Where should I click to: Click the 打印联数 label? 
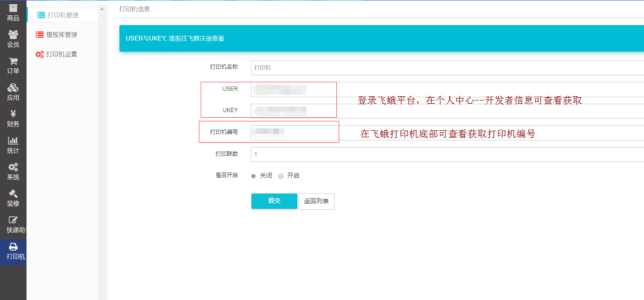pyautogui.click(x=227, y=154)
